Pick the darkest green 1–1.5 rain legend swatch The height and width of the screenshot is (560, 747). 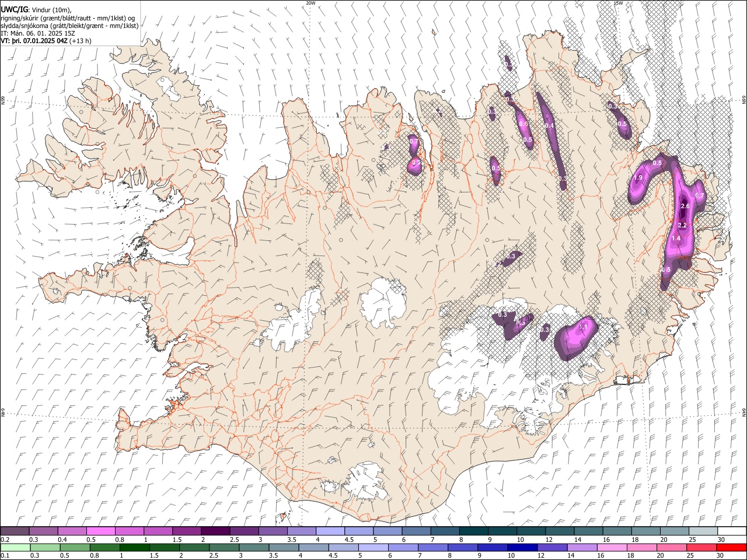point(135,548)
